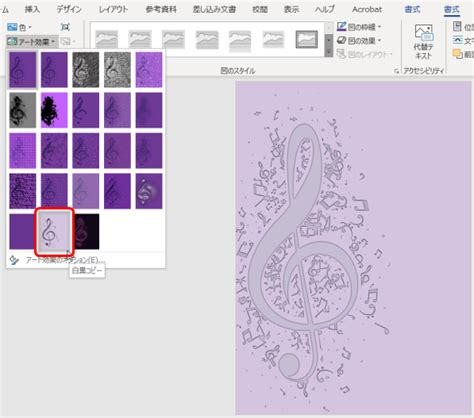Viewport: 474px width, 418px height.
Task: Open 図の効果 (Picture Effects) menu
Action: [x=359, y=41]
